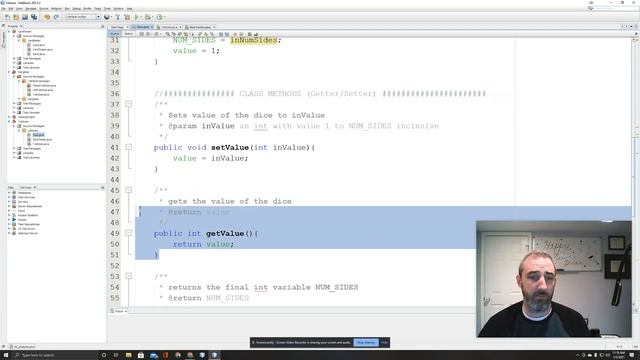Click the setValue method name on line 41

[230, 147]
